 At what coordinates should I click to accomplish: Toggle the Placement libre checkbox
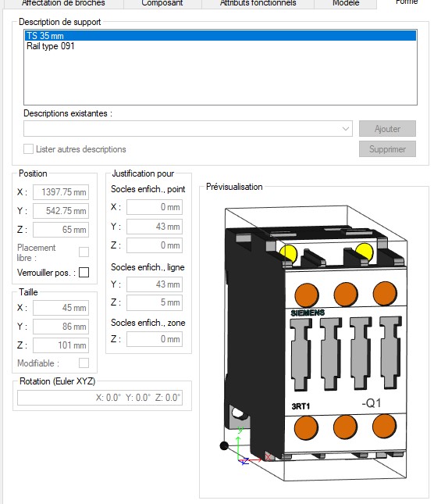[x=84, y=252]
